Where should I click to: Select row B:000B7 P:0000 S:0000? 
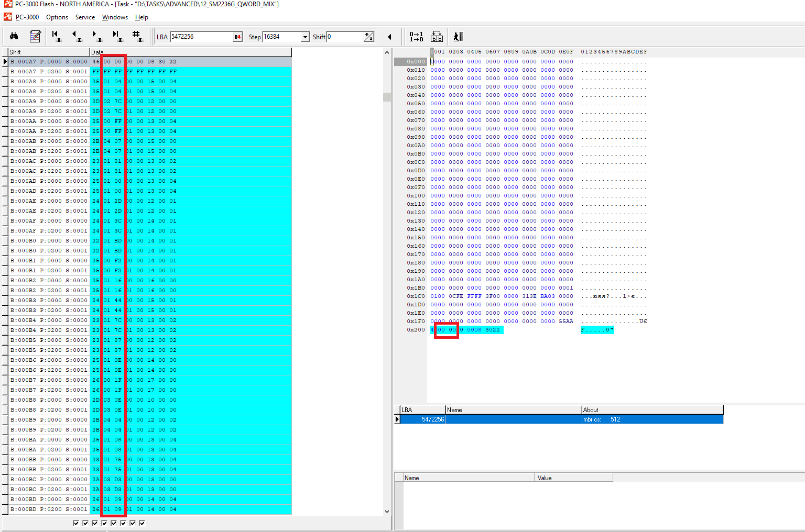[x=150, y=380]
